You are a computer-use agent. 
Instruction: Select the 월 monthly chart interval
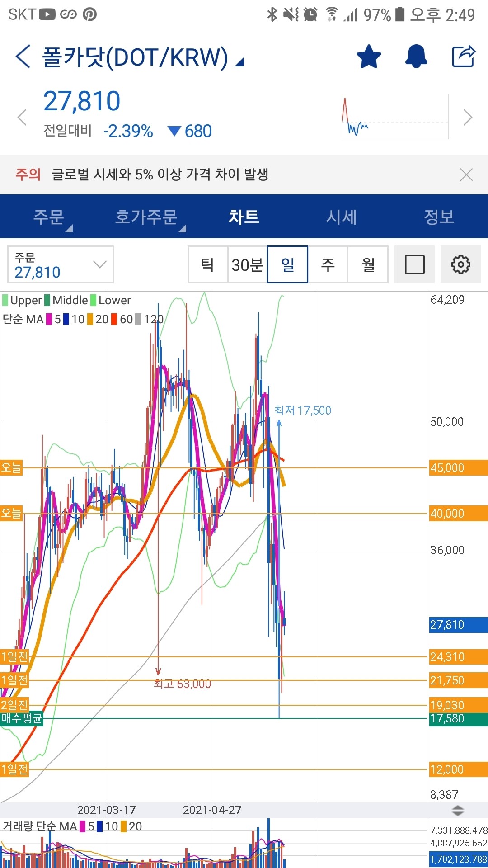[x=368, y=264]
